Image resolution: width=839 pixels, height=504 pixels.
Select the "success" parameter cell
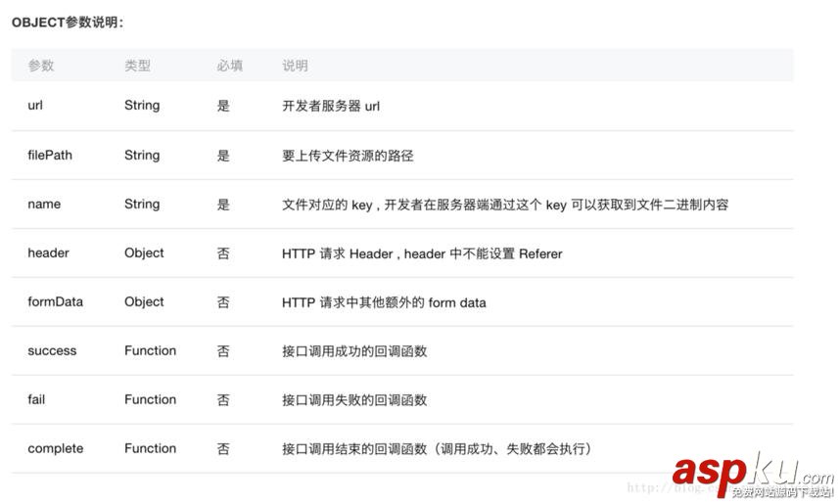(52, 351)
